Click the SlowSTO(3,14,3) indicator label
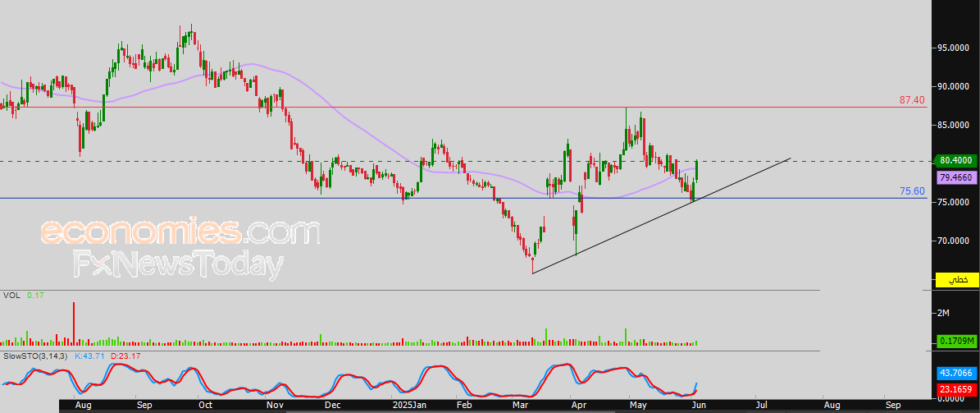This screenshot has width=980, height=413. click(x=35, y=356)
